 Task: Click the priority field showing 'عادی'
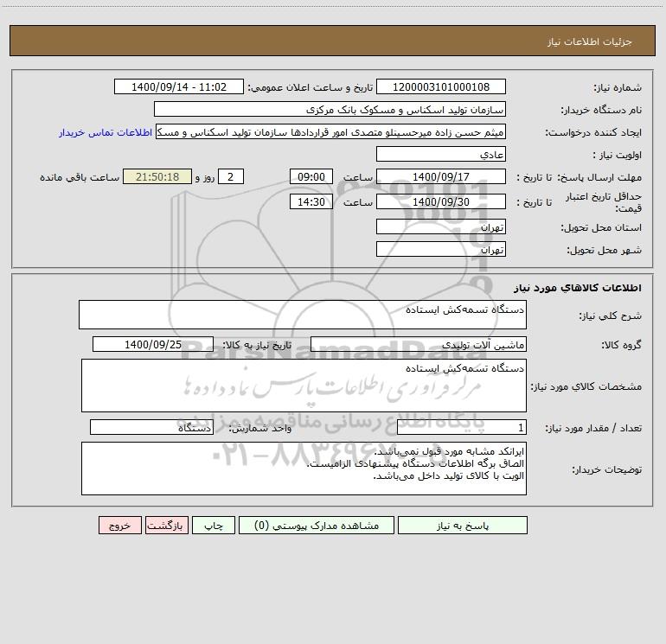tap(441, 154)
